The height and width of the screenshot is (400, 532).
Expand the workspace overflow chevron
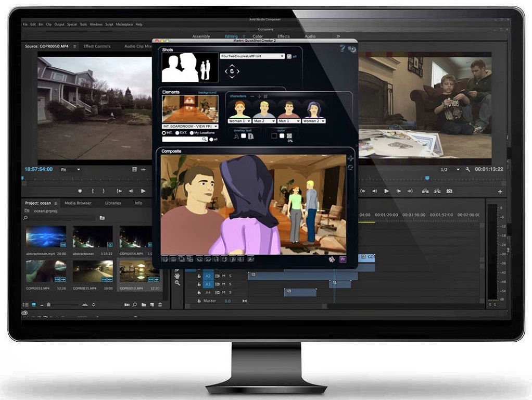338,36
